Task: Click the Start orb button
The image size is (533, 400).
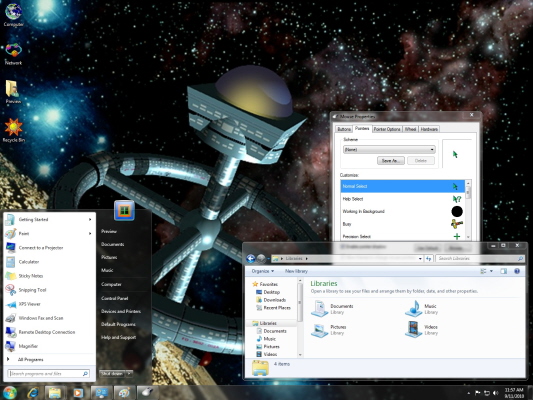Action: [10, 393]
